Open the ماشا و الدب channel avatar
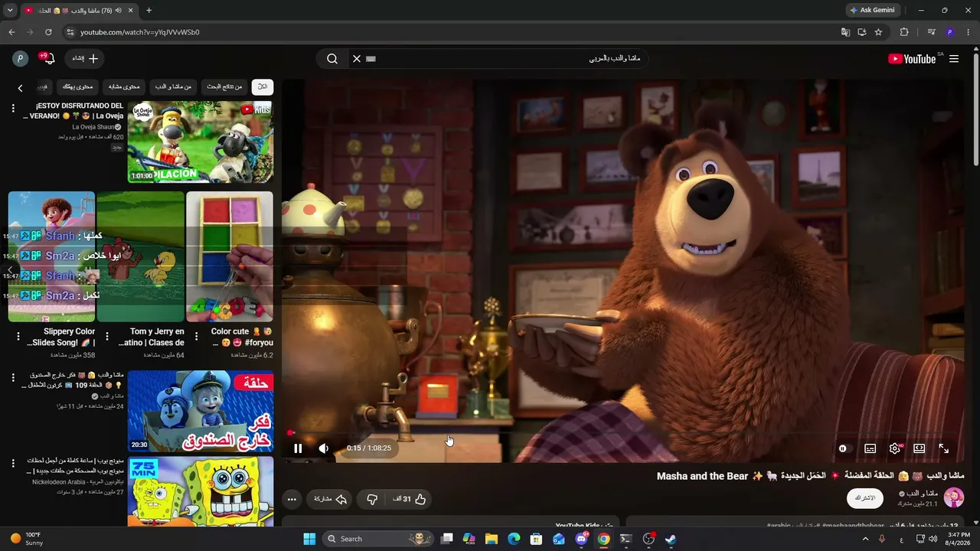 coord(954,497)
